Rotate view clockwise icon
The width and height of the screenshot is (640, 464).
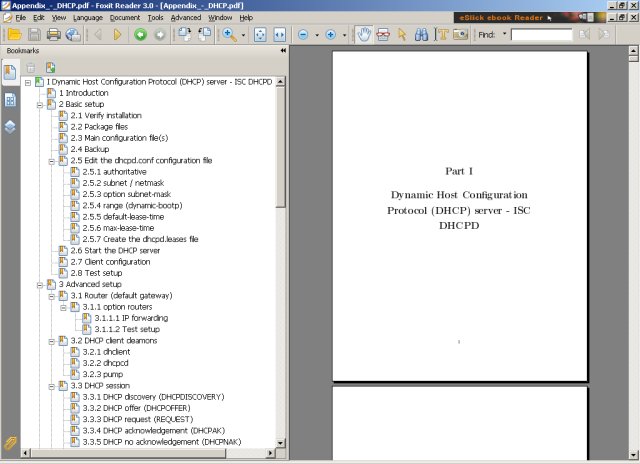click(x=184, y=35)
